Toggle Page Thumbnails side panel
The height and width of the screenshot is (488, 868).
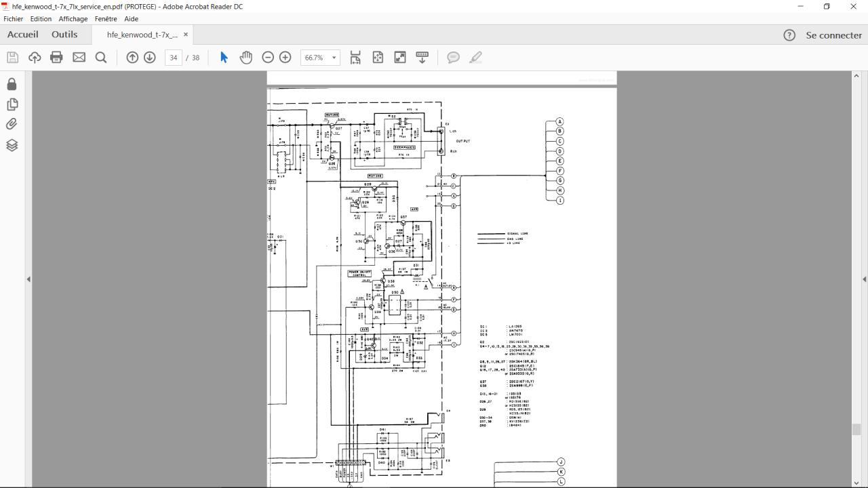point(12,104)
